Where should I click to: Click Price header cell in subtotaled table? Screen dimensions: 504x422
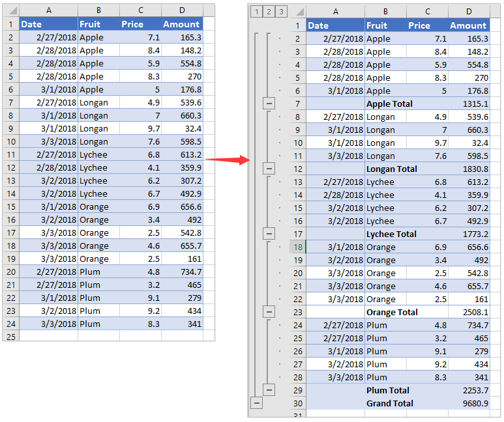coord(427,25)
